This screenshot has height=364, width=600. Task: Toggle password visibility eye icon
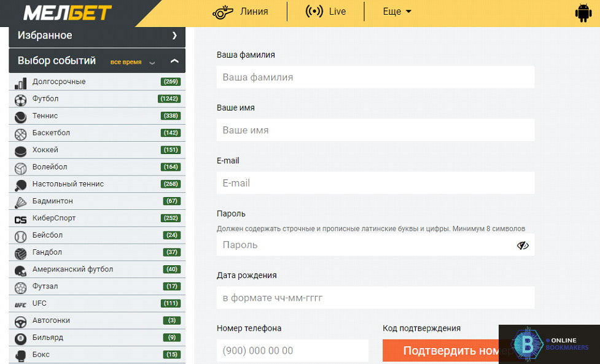click(523, 246)
